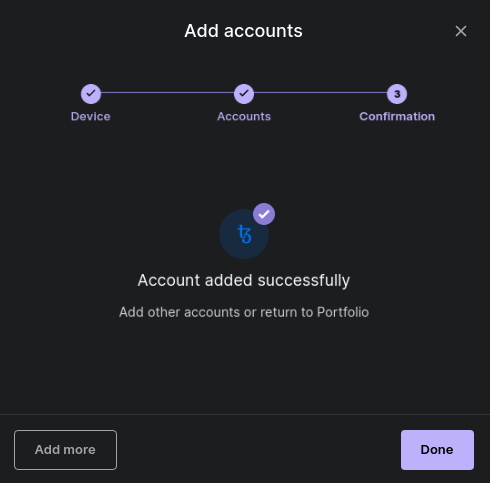
Task: Click empty footer area between the buttons
Action: click(259, 450)
